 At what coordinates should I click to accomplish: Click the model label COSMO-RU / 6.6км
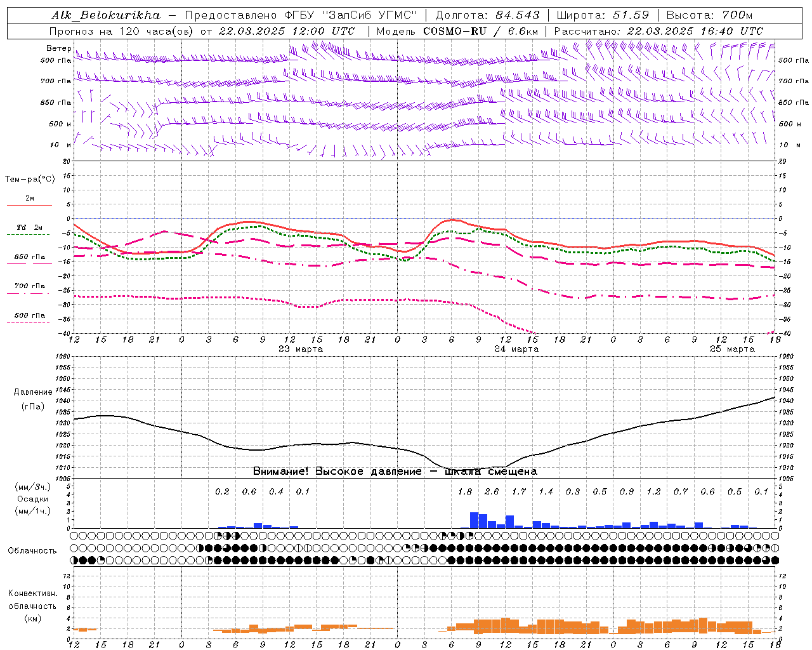click(x=481, y=31)
